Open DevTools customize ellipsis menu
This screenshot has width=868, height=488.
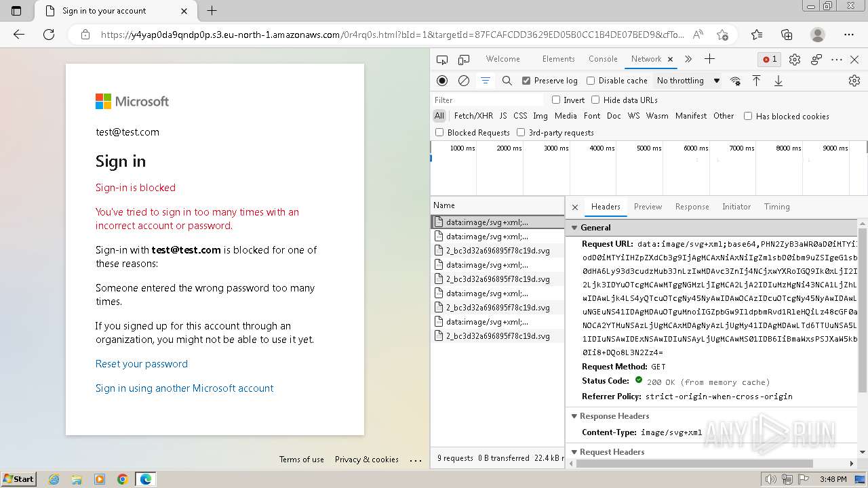[x=837, y=60]
